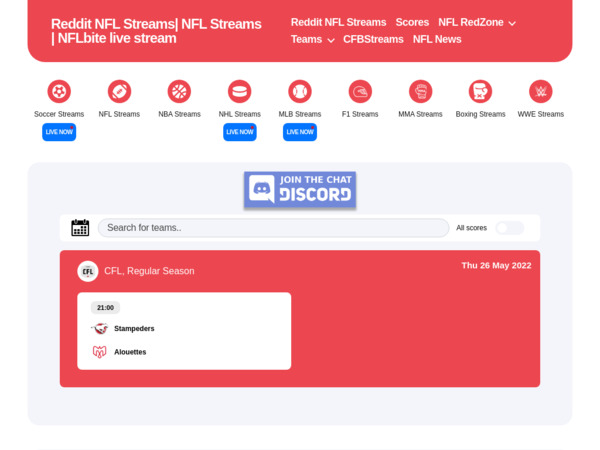Click the Join the Chat Discord banner
This screenshot has height=450, width=600.
pyautogui.click(x=300, y=189)
